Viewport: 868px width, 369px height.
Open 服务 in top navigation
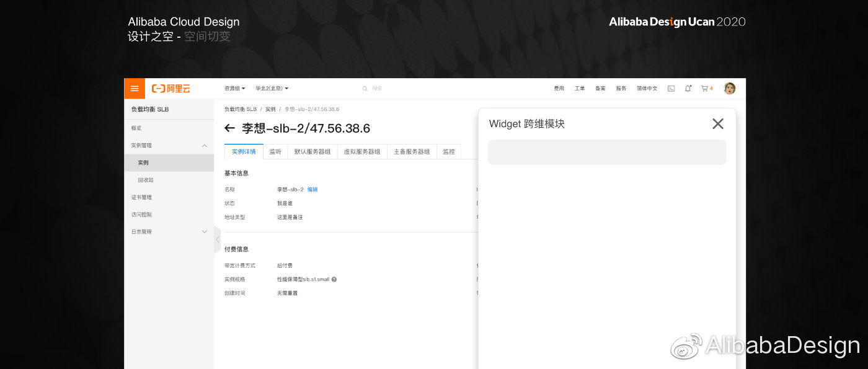point(621,89)
